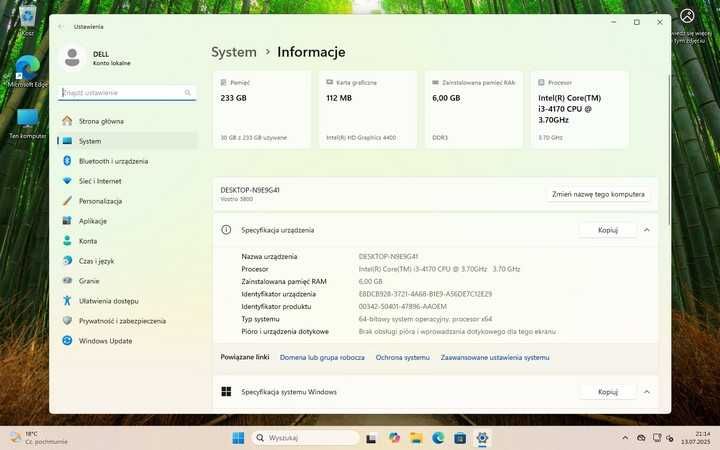Viewport: 720px width, 450px height.
Task: Select the Microsoft Edge desktop shortcut
Action: [x=28, y=72]
